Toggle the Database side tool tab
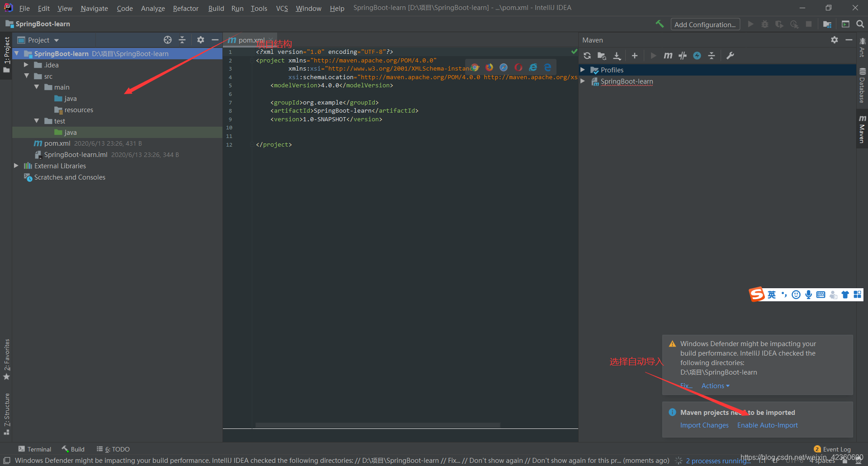 tap(862, 86)
